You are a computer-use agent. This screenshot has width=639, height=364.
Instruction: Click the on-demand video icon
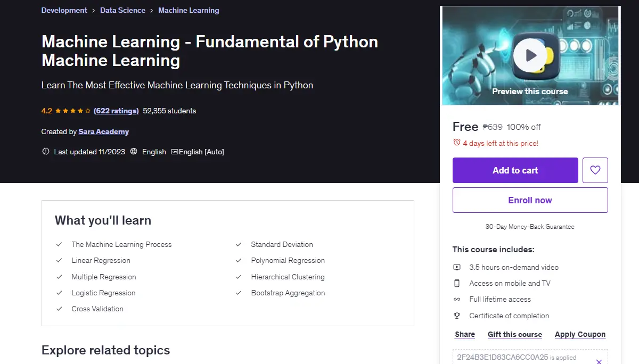tap(457, 267)
